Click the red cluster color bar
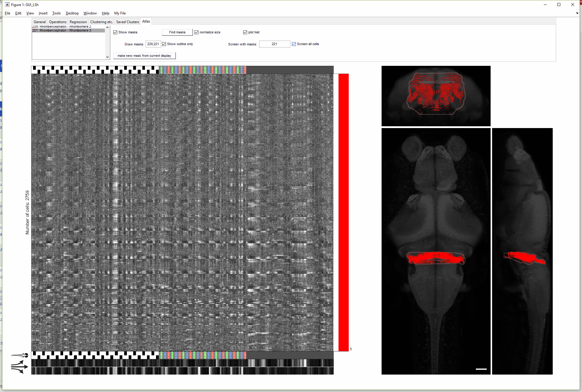The height and width of the screenshot is (392, 582). (343, 212)
